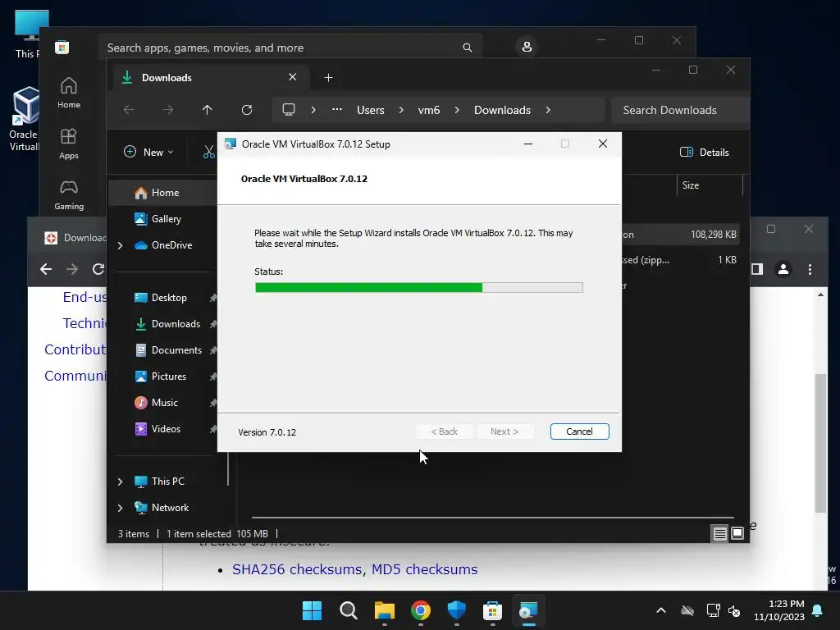
Task: Click the vm6 breadcrumb segment
Action: (x=428, y=110)
